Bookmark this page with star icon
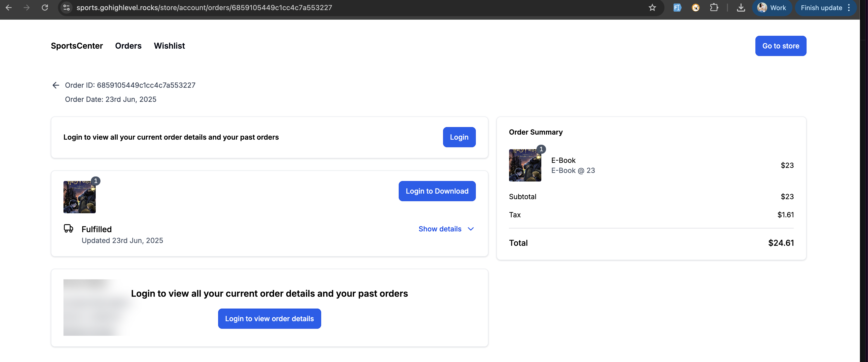Image resolution: width=868 pixels, height=362 pixels. 652,7
